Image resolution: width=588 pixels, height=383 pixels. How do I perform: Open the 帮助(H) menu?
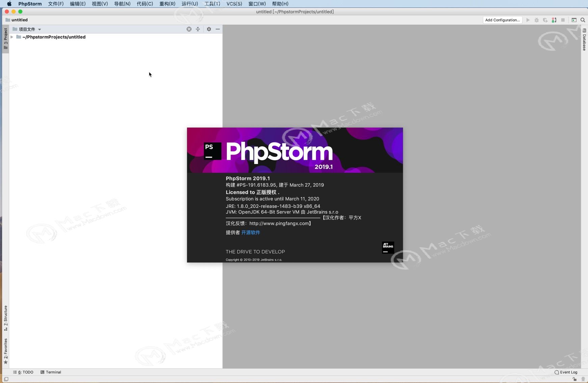pyautogui.click(x=280, y=4)
